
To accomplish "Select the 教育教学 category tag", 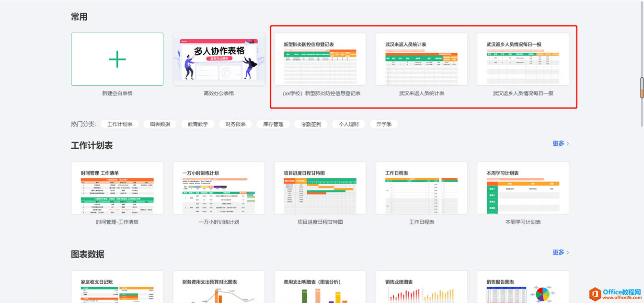I will (x=198, y=124).
